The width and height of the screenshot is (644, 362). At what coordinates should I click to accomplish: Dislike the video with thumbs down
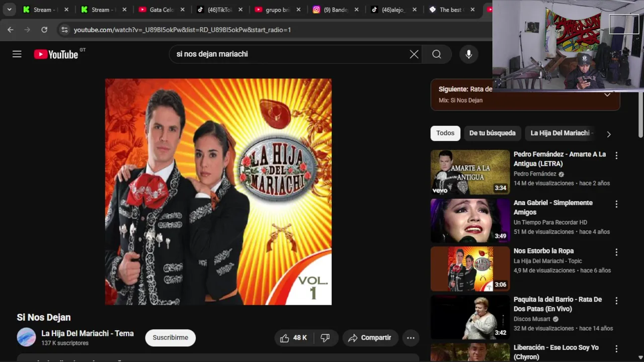point(325,338)
